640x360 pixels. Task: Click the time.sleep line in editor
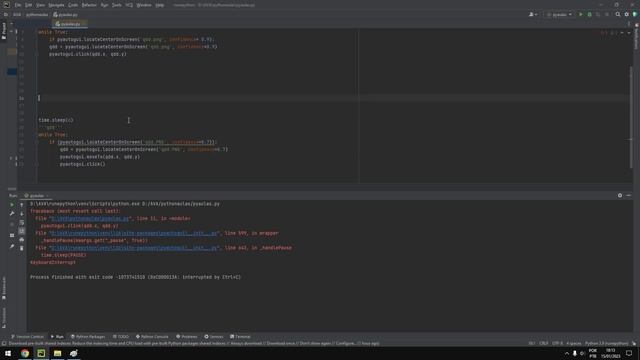[56, 120]
